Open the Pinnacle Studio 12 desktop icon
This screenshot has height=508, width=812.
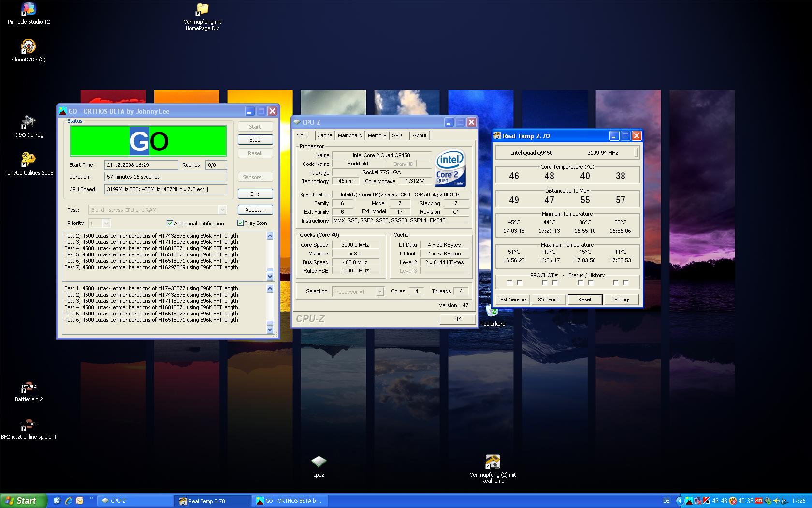(x=29, y=13)
